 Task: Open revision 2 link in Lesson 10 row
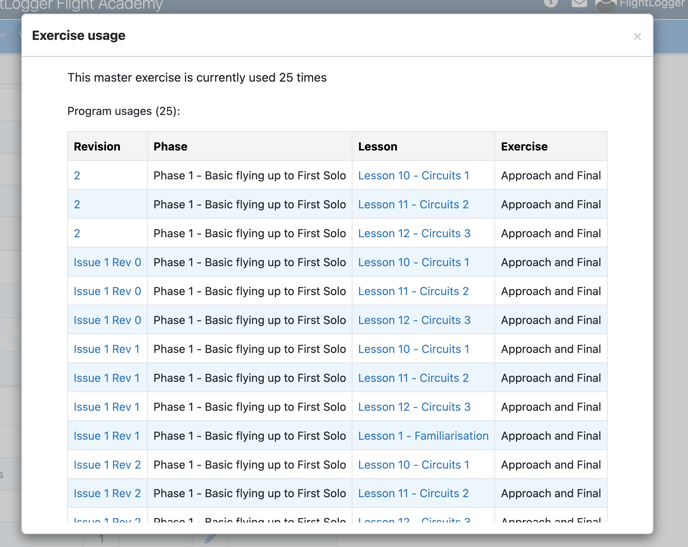pyautogui.click(x=77, y=175)
